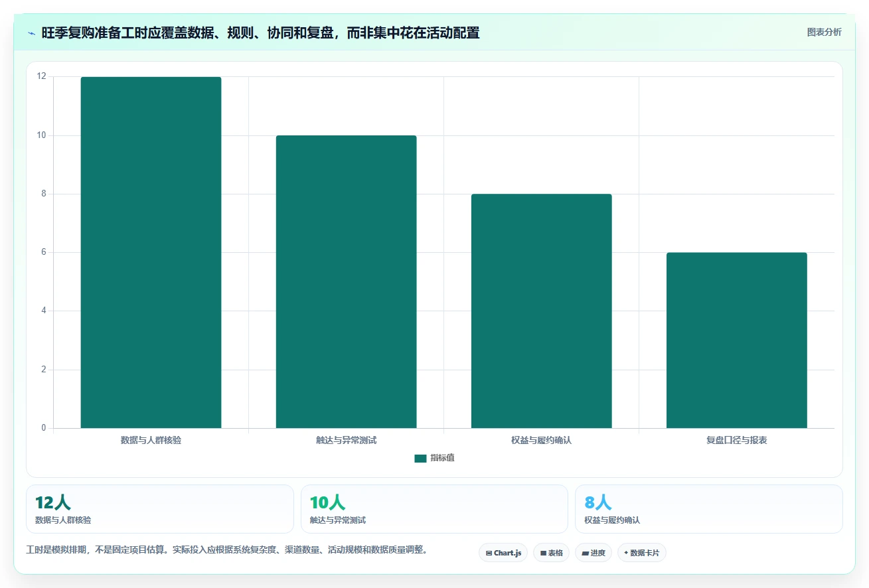869x588 pixels.
Task: Click the 触达与异常测试 x-axis label
Action: 346,440
